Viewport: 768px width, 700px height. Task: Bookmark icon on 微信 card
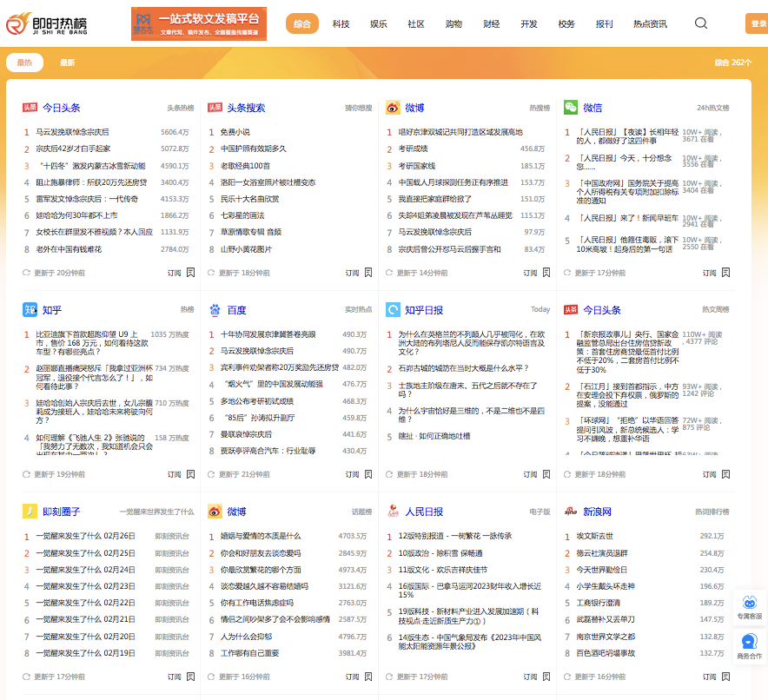tap(726, 273)
